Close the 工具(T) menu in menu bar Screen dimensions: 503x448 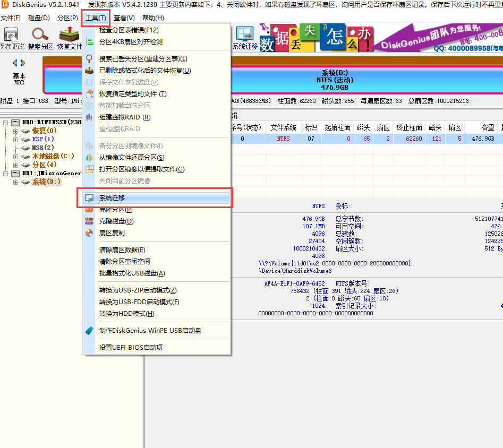(96, 18)
